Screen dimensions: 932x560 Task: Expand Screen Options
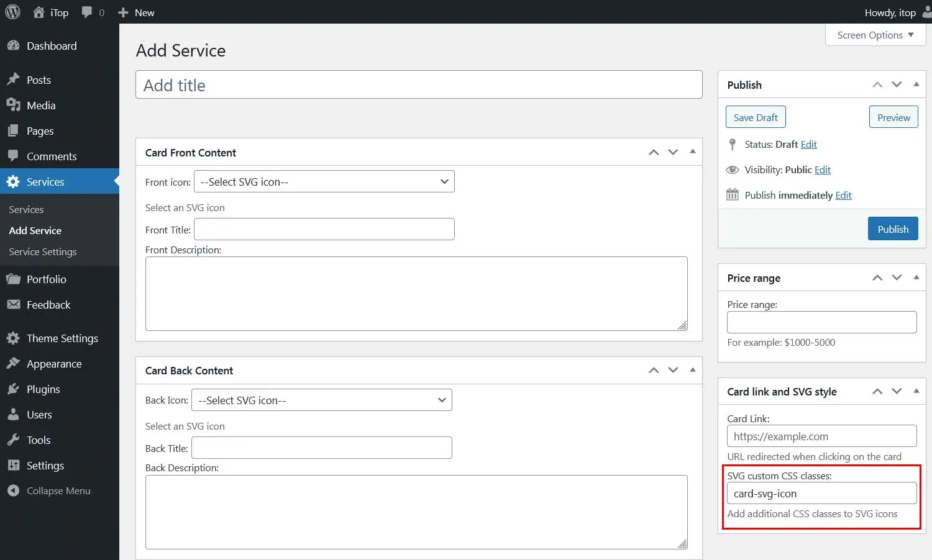click(875, 35)
